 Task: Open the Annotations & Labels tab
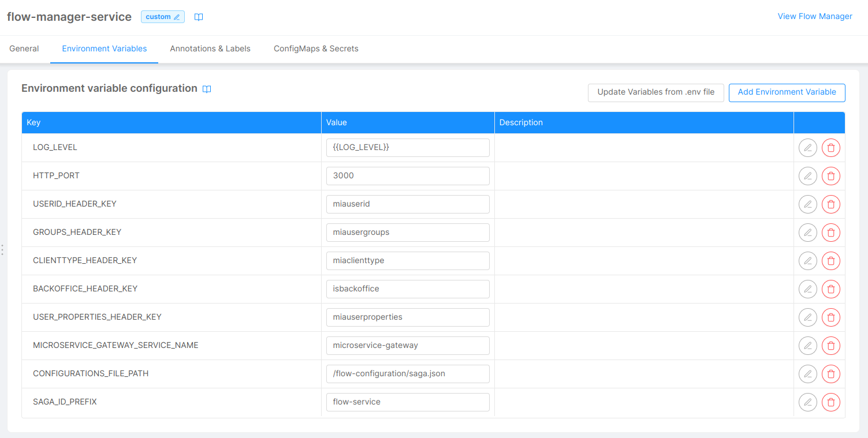[210, 49]
